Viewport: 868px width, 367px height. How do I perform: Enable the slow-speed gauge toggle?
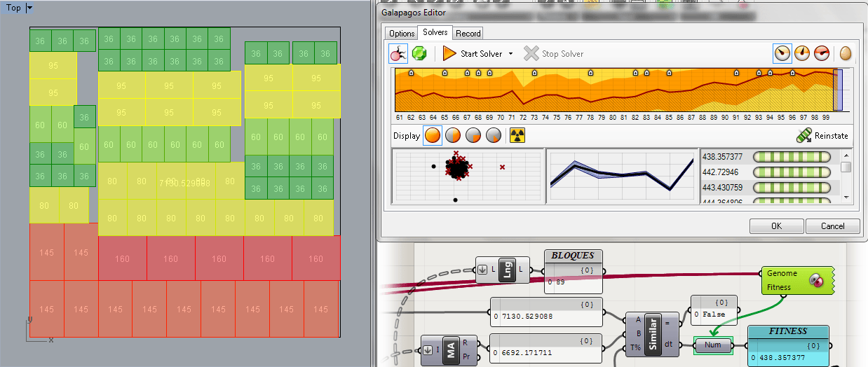coord(782,53)
